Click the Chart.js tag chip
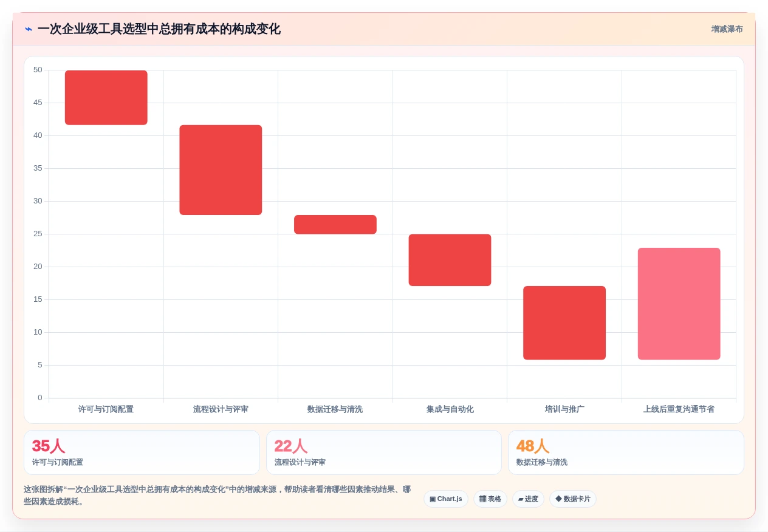Viewport: 768px width, 532px height. pyautogui.click(x=446, y=499)
